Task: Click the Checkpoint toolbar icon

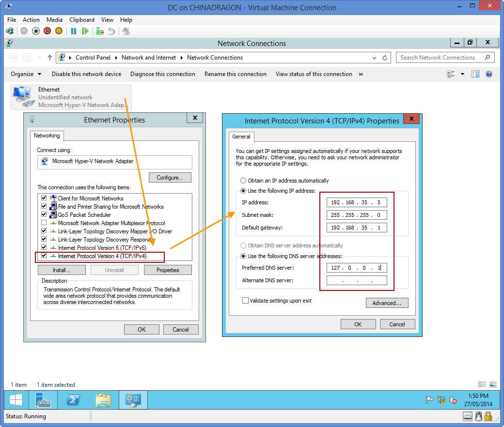Action: pyautogui.click(x=100, y=31)
